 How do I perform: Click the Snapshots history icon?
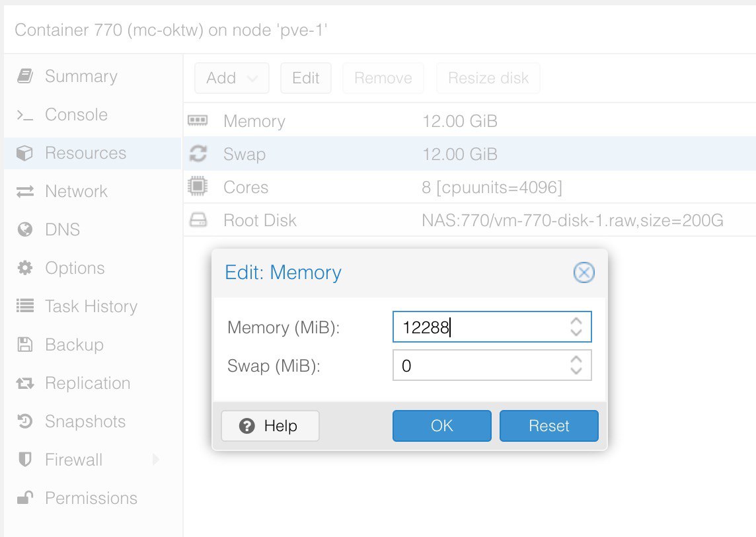tap(25, 421)
